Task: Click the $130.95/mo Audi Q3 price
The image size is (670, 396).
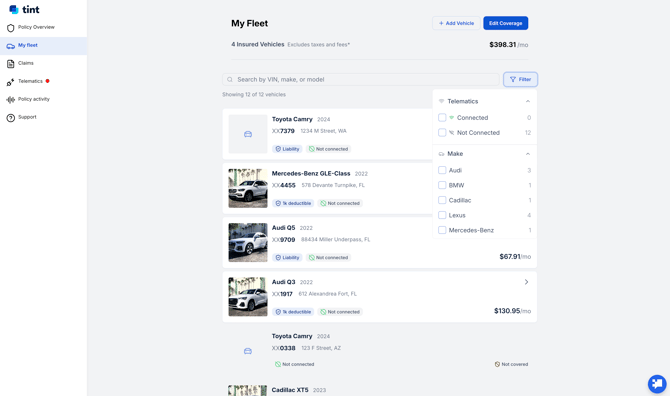Action: click(512, 311)
